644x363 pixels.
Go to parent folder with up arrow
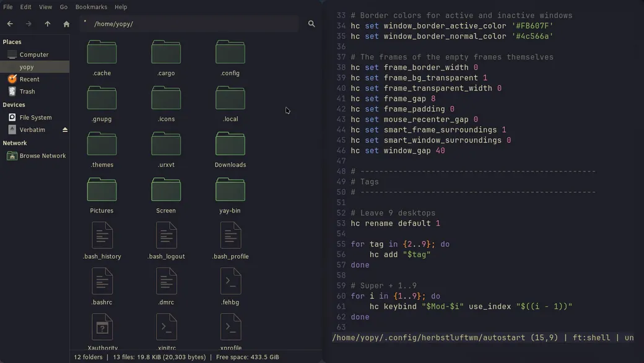pos(48,24)
